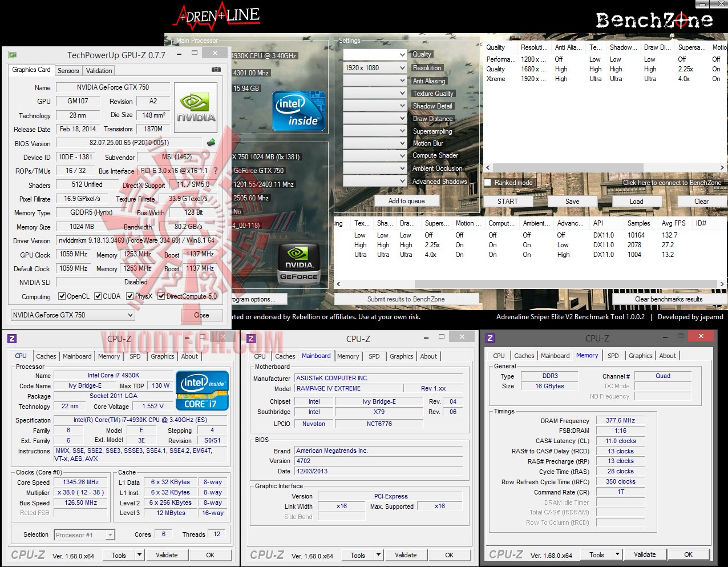Select the Performa... preset row

coord(605,59)
